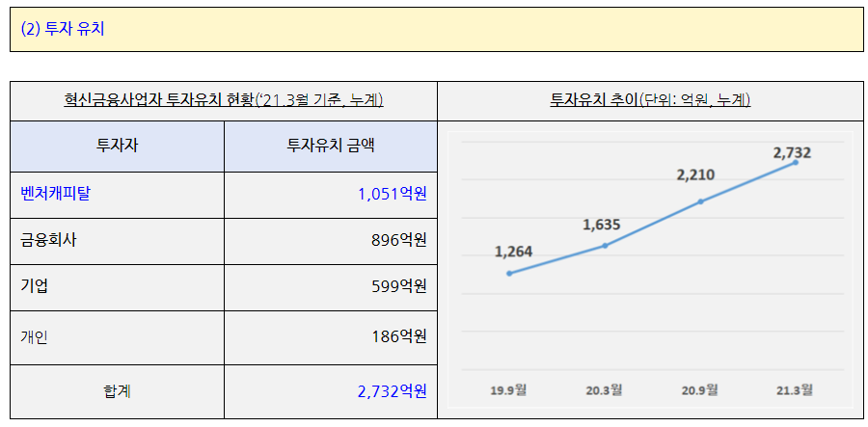The height and width of the screenshot is (427, 868).
Task: Select the '19.9월' axis label
Action: [x=508, y=390]
